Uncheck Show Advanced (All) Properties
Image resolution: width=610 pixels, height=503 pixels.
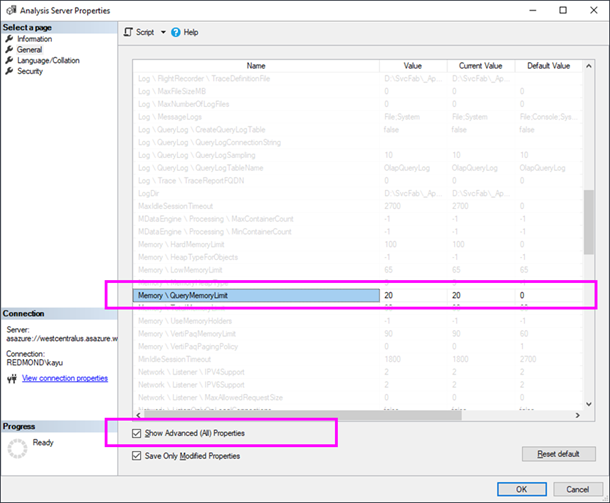(136, 433)
